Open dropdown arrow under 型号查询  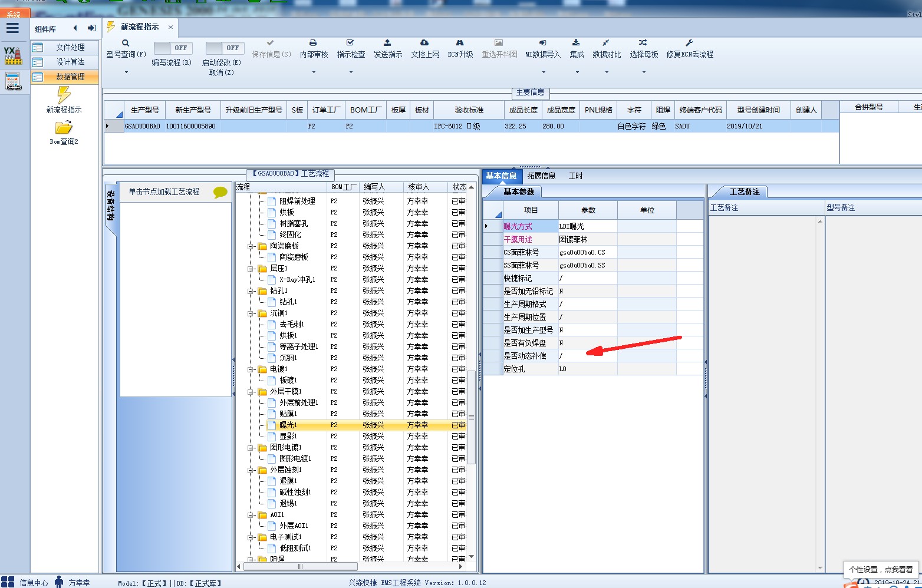pos(126,72)
